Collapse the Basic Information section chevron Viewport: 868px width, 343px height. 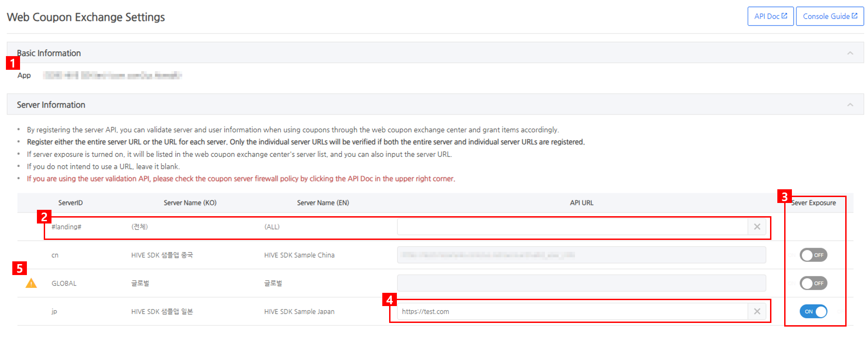(850, 53)
